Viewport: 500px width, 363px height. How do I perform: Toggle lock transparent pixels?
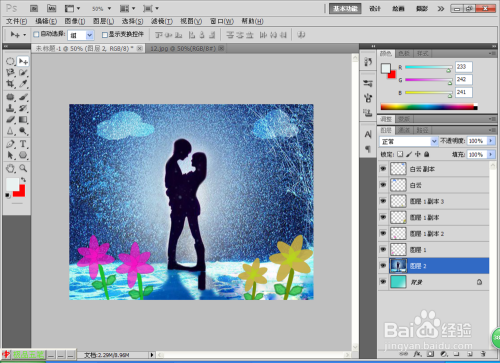400,154
